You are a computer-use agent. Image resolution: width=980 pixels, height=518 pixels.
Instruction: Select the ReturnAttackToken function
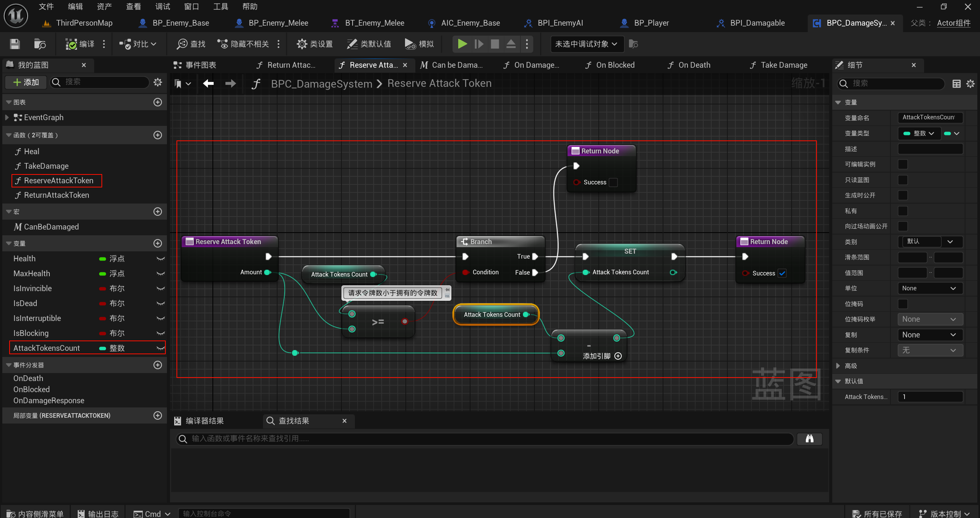point(56,195)
